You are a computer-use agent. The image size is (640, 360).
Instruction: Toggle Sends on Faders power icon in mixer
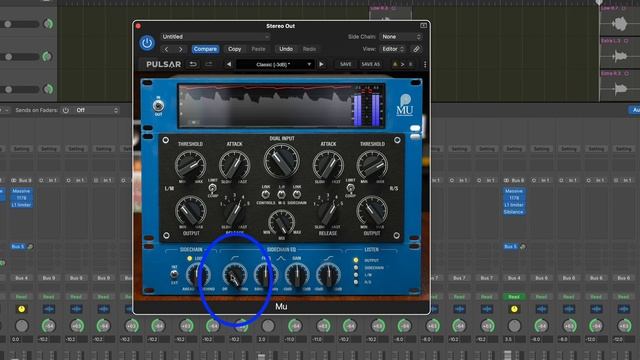coord(66,110)
